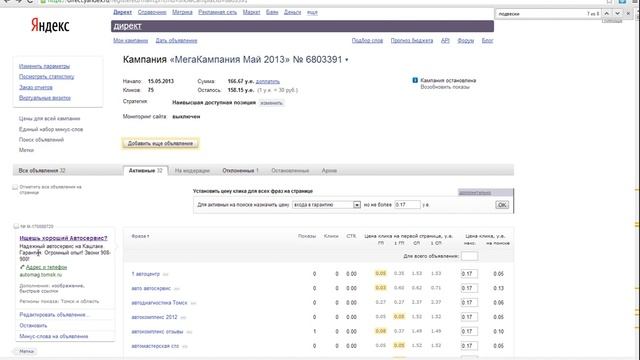Click the 'директ' header banner link
Viewport: 640px width, 360px height.
127,26
